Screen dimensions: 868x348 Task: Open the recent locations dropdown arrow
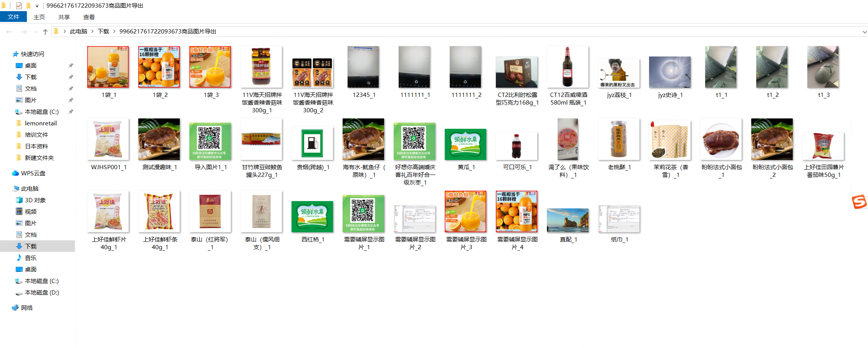point(35,32)
